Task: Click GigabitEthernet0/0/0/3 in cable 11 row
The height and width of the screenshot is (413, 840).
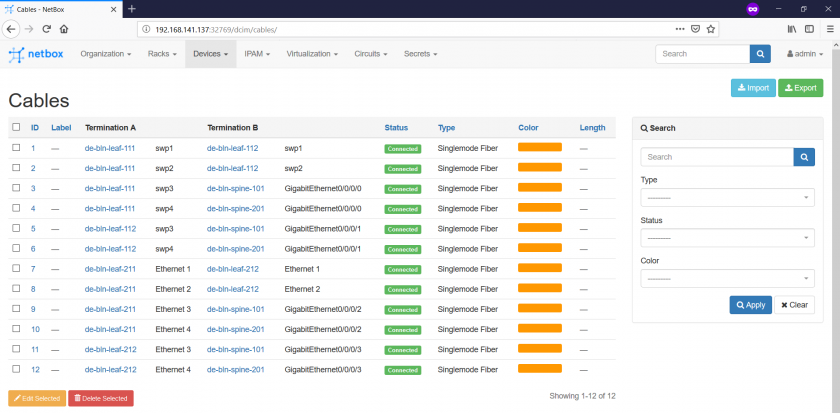Action: (323, 349)
